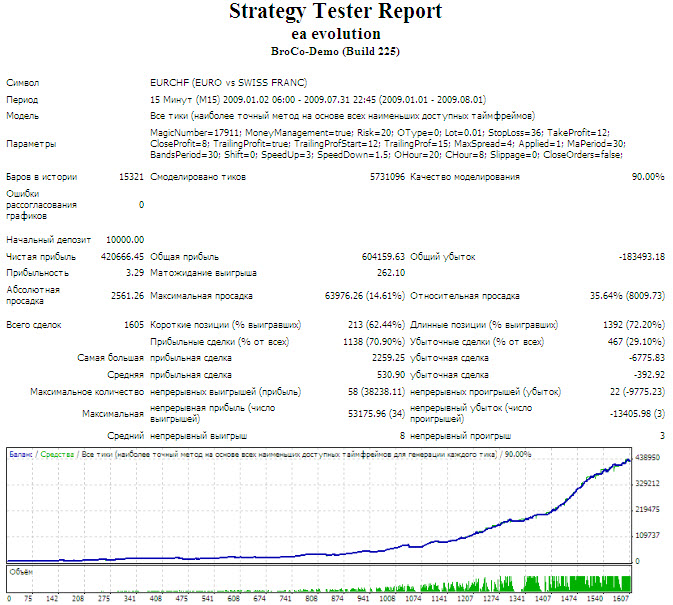The image size is (673, 605).
Task: Click the average profit trade value '530.90'
Action: pos(391,375)
